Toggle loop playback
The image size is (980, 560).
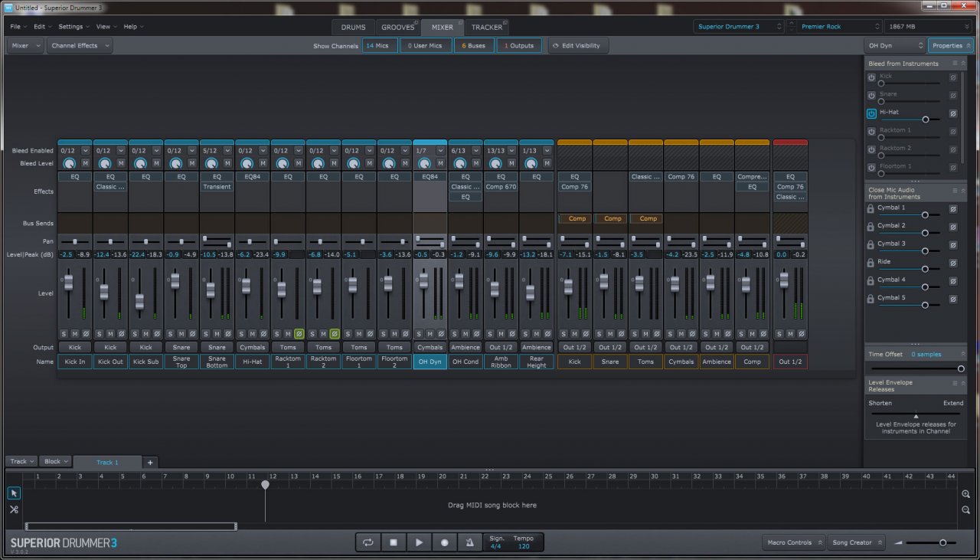point(368,542)
